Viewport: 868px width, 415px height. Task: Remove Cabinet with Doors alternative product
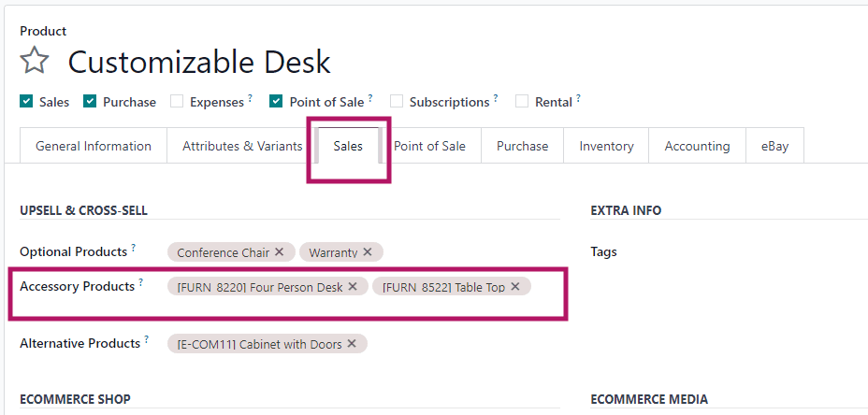point(352,344)
